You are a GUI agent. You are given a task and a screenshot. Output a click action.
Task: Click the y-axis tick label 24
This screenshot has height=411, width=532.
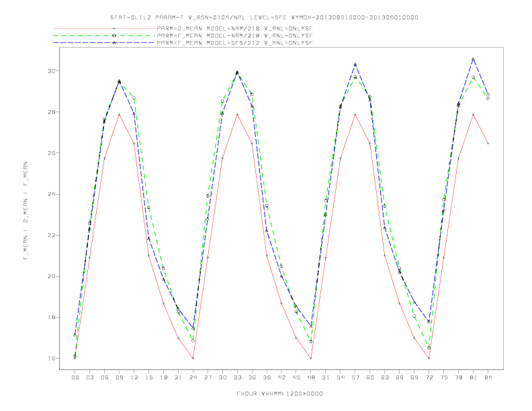[x=51, y=194]
